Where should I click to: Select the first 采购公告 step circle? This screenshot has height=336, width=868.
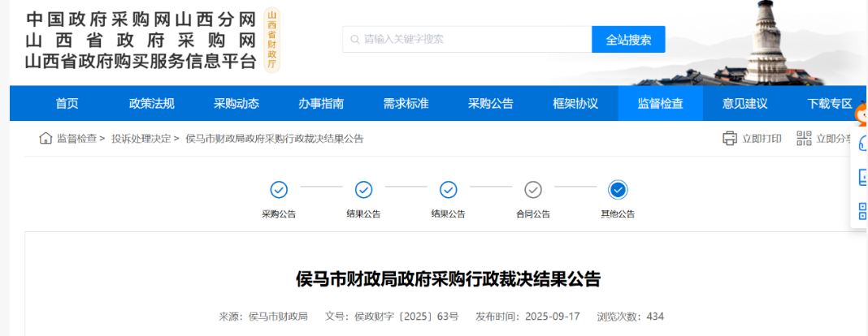279,190
